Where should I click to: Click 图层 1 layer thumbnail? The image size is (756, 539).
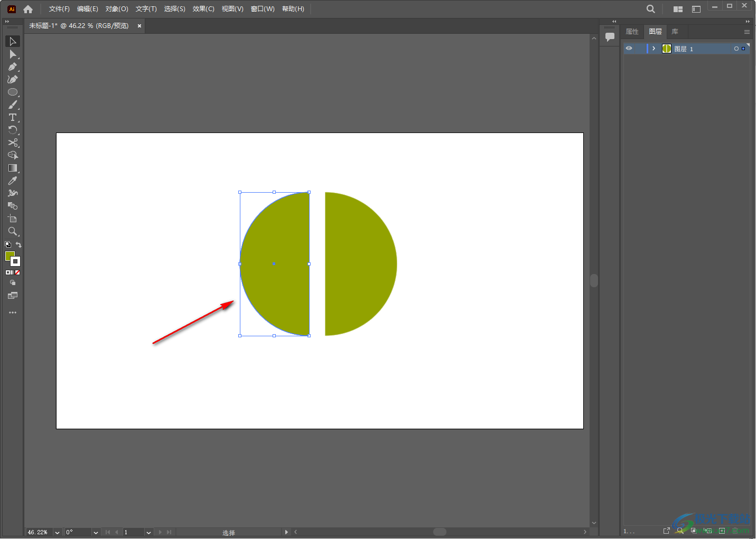[667, 49]
